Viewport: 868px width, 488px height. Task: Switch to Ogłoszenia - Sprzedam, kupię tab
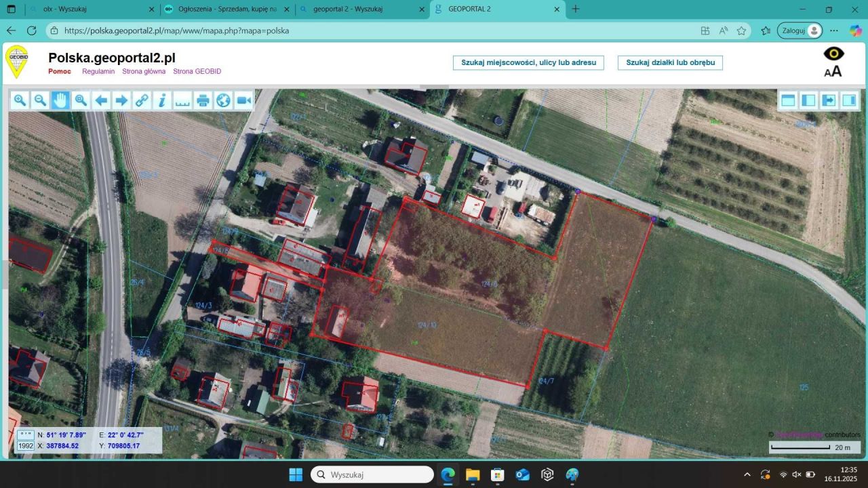(x=227, y=9)
